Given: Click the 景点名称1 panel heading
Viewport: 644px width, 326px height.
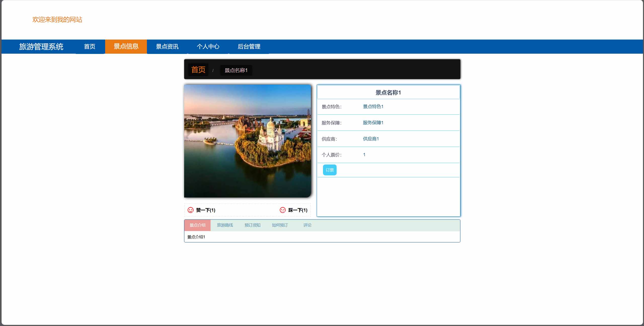Looking at the screenshot, I should [x=388, y=93].
